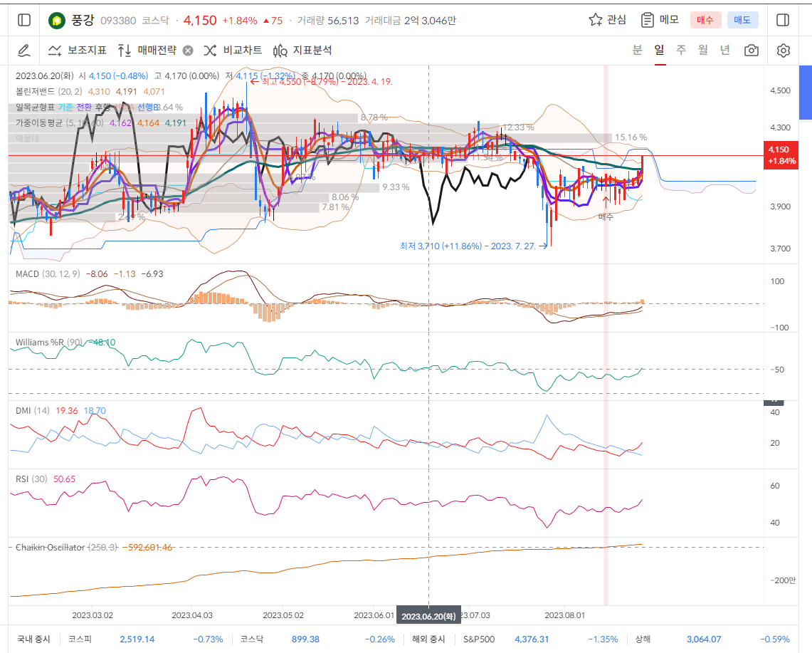812x653 pixels.
Task: Click the 관심 watchlist label
Action: [x=616, y=20]
